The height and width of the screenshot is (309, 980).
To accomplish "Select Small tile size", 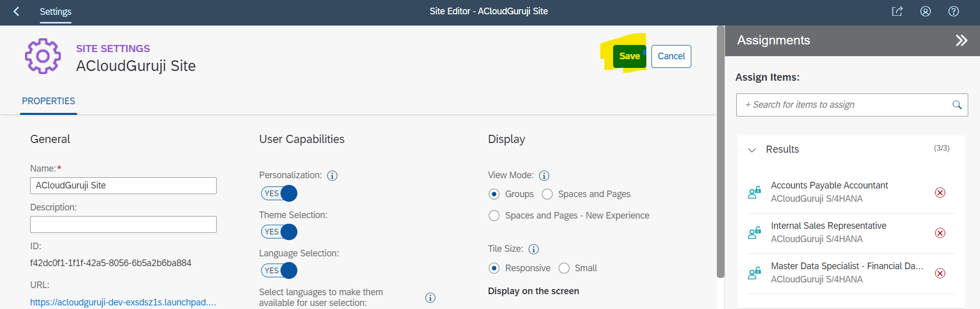I will click(x=564, y=268).
